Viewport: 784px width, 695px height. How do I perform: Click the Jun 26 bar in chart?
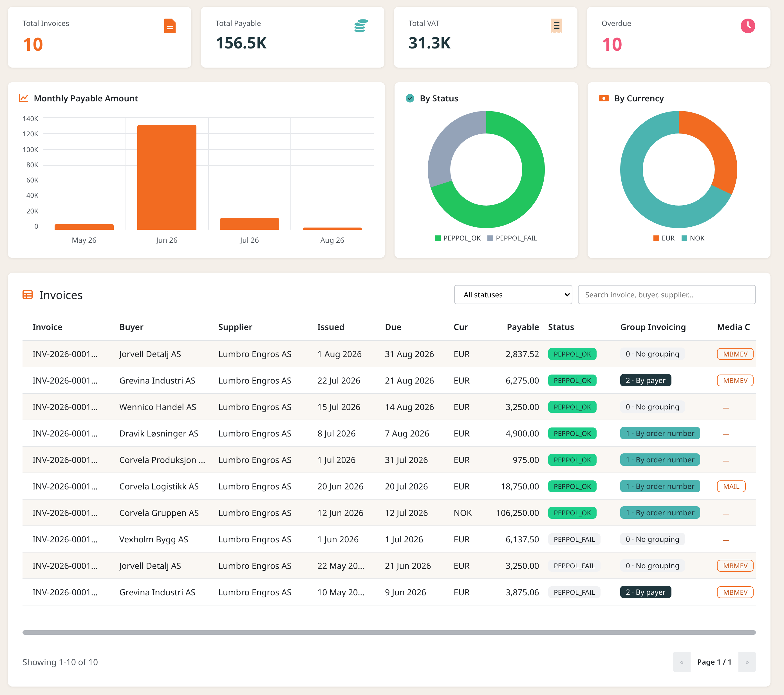coord(167,178)
